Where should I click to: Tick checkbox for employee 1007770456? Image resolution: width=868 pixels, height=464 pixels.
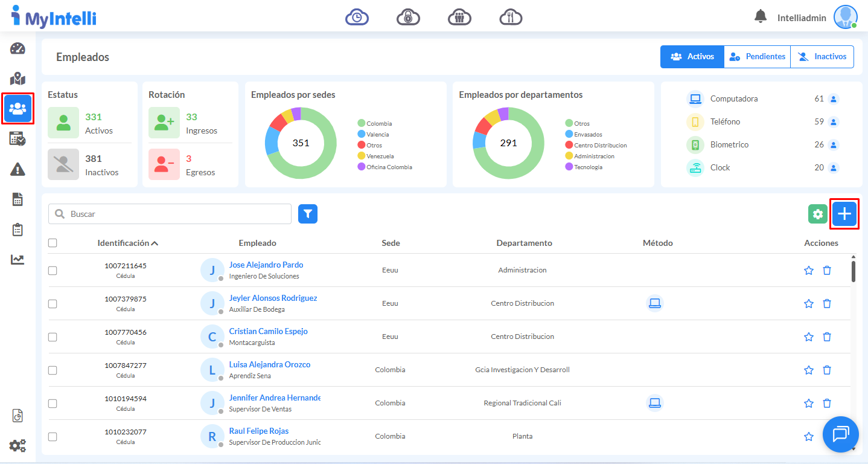coord(53,337)
